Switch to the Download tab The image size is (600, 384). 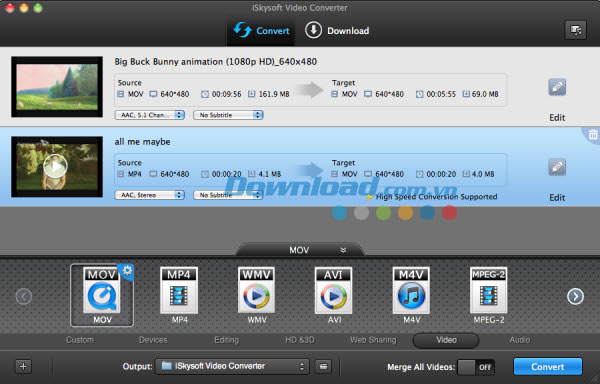point(337,31)
